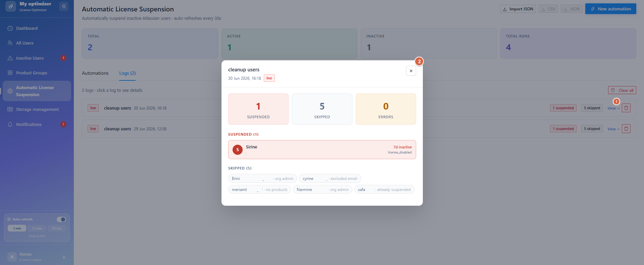Image resolution: width=644 pixels, height=265 pixels.
Task: Click the Narmine org admin chip
Action: coord(323,190)
